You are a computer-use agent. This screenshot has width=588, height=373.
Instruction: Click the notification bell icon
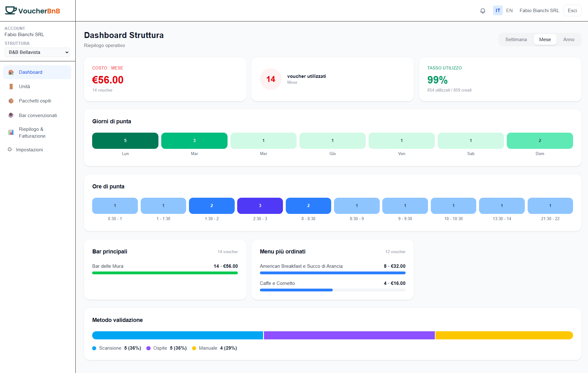click(482, 11)
